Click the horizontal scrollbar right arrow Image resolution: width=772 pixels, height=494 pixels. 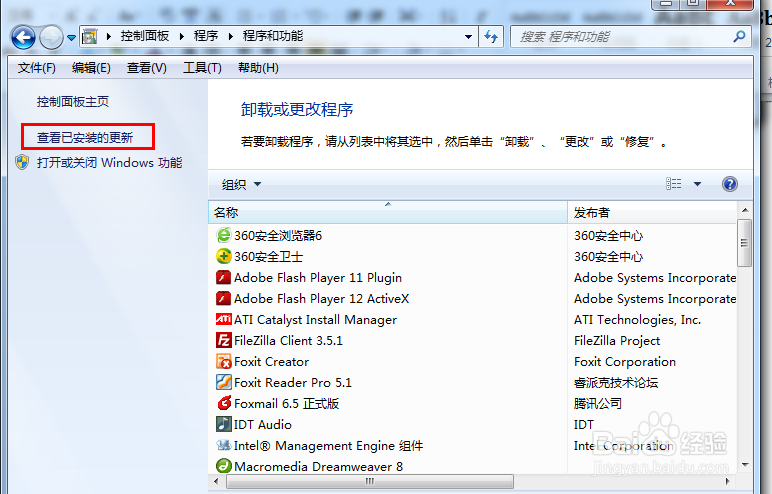tap(728, 481)
